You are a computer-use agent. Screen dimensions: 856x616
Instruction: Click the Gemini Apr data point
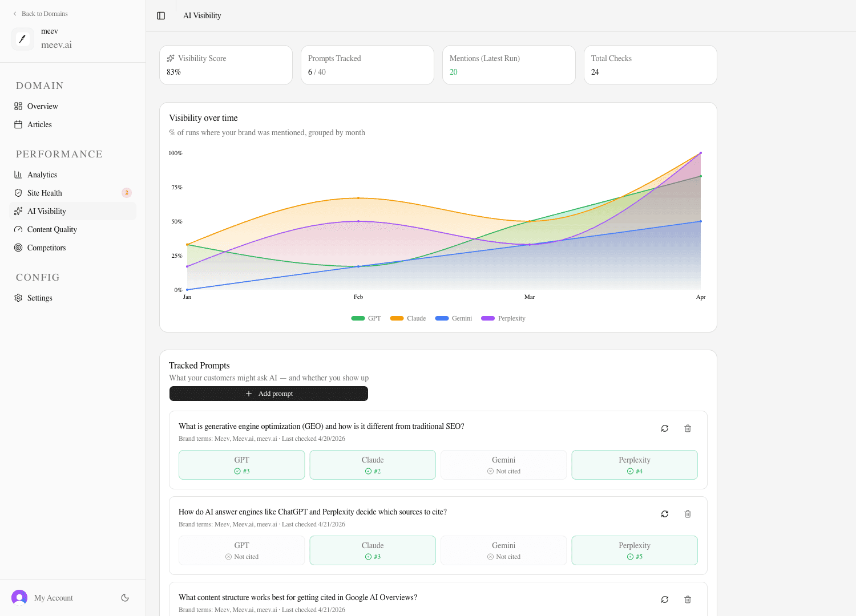(x=701, y=221)
